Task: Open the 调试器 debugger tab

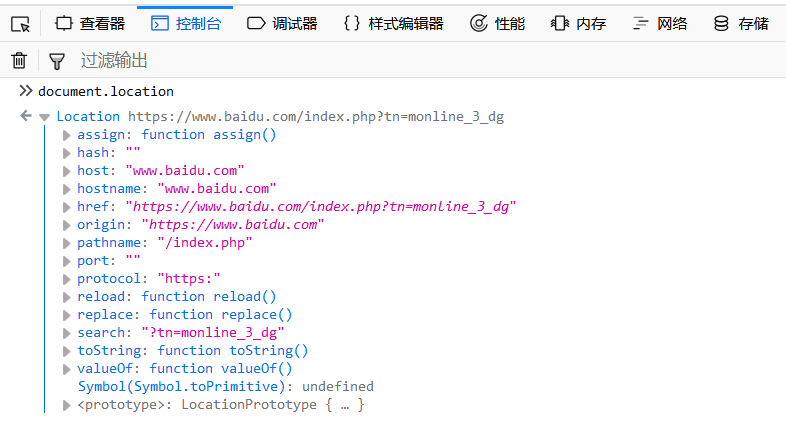Action: pyautogui.click(x=282, y=24)
